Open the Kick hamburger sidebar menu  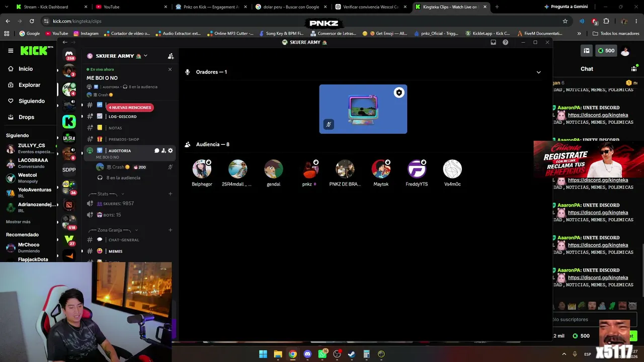click(x=11, y=50)
